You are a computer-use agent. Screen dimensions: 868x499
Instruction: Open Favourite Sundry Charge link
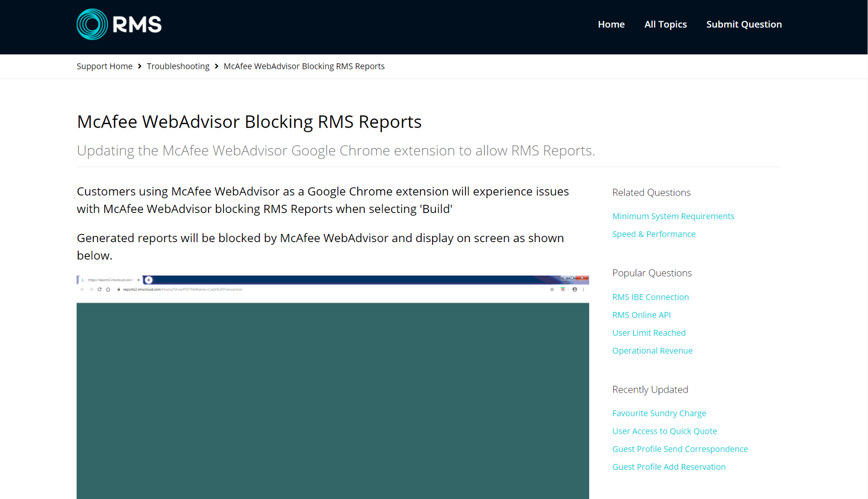(x=659, y=413)
